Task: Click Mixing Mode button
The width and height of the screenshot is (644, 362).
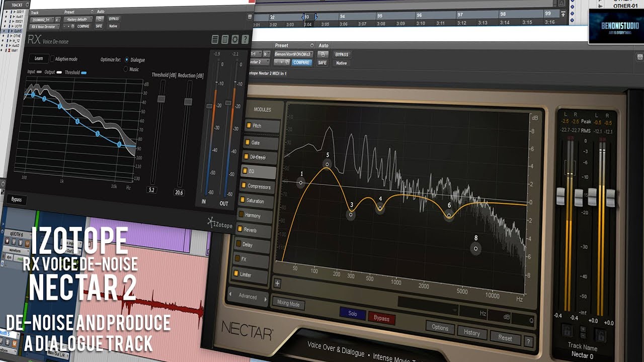Action: pyautogui.click(x=288, y=304)
